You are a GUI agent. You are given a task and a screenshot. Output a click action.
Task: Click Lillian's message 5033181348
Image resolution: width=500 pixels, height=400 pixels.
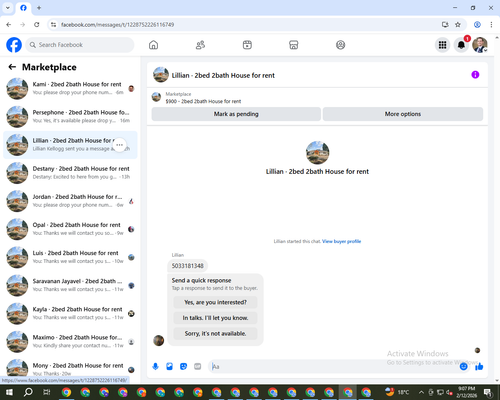point(187,266)
